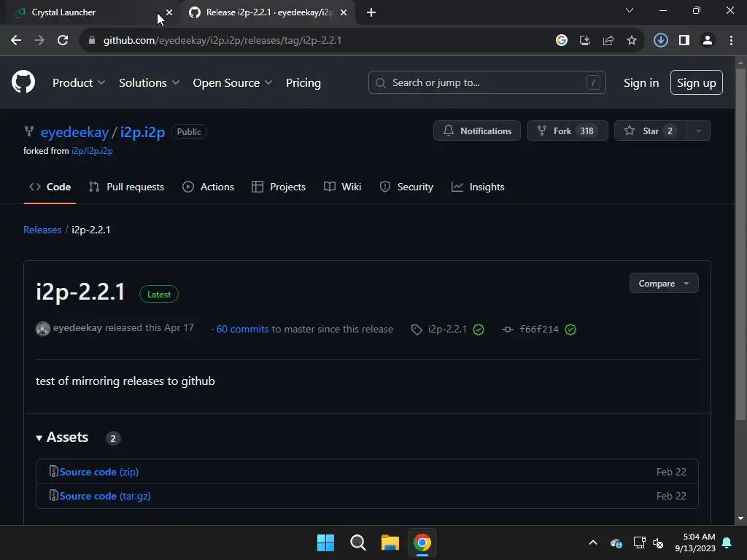Share this page using the share icon

(x=608, y=41)
